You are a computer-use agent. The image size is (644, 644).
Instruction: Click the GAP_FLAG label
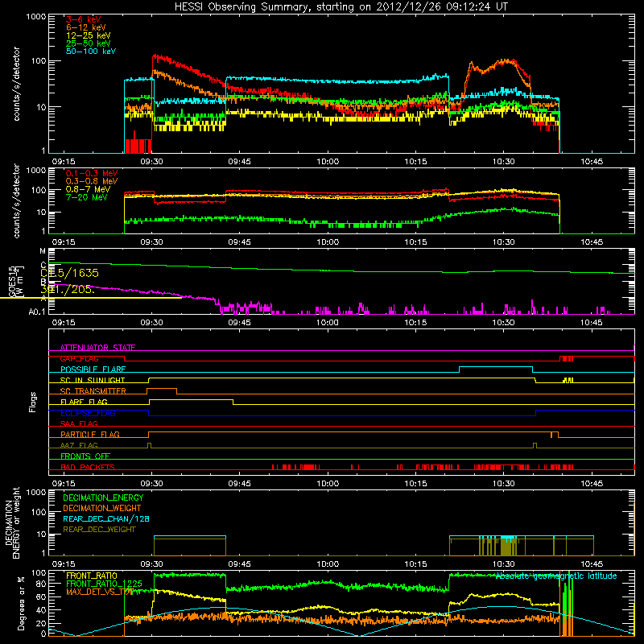79,358
